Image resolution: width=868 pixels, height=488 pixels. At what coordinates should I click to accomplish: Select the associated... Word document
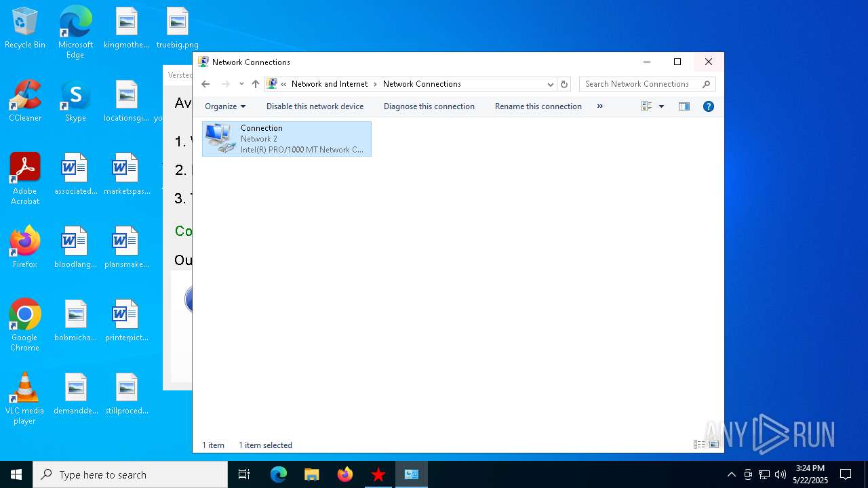coord(75,174)
